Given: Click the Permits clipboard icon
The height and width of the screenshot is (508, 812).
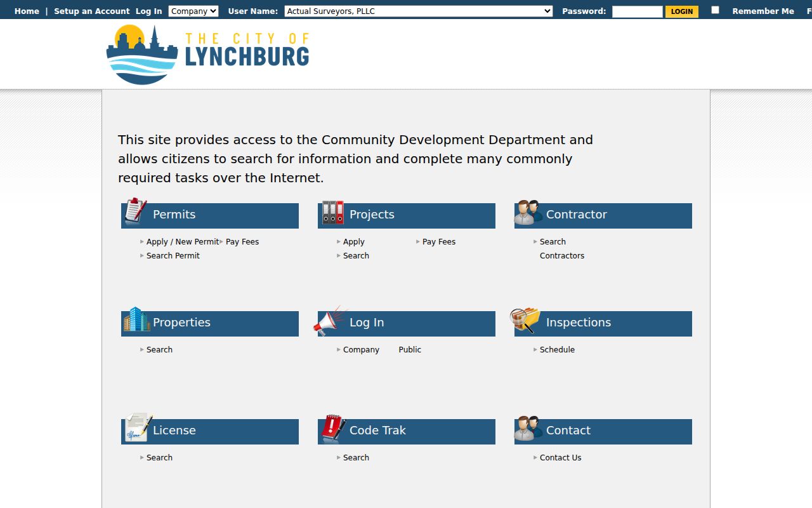Looking at the screenshot, I should click(x=136, y=211).
